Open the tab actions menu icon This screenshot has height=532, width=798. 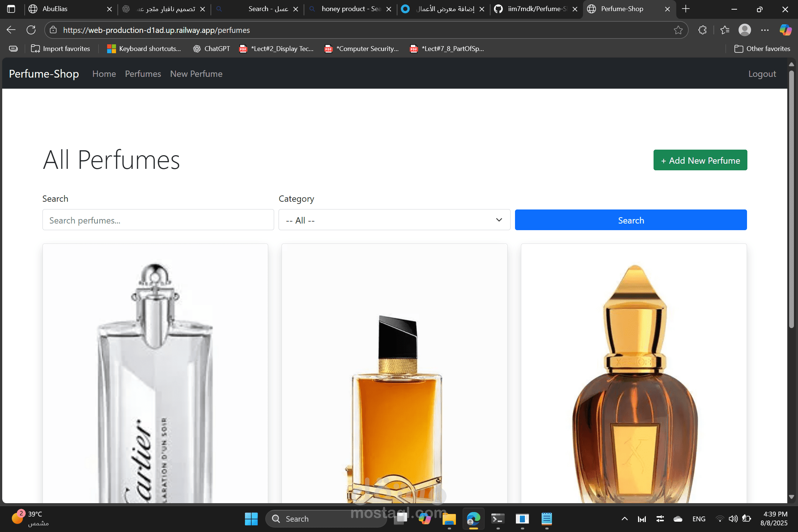click(11, 9)
